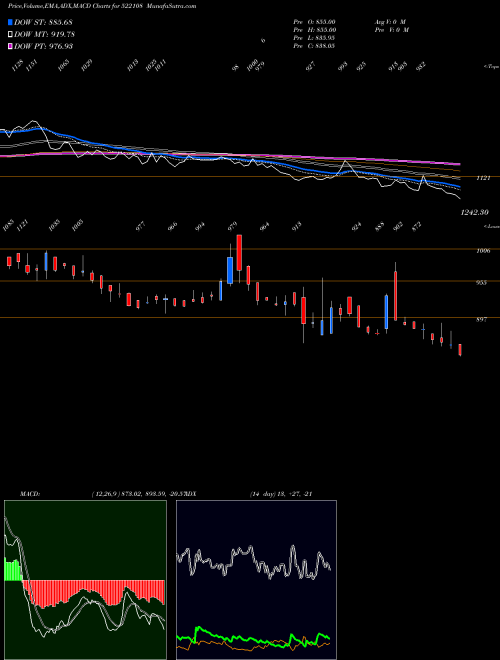Click the MACD (12,26,9) values text
Viewport: 500px width, 660px height.
click(x=141, y=494)
